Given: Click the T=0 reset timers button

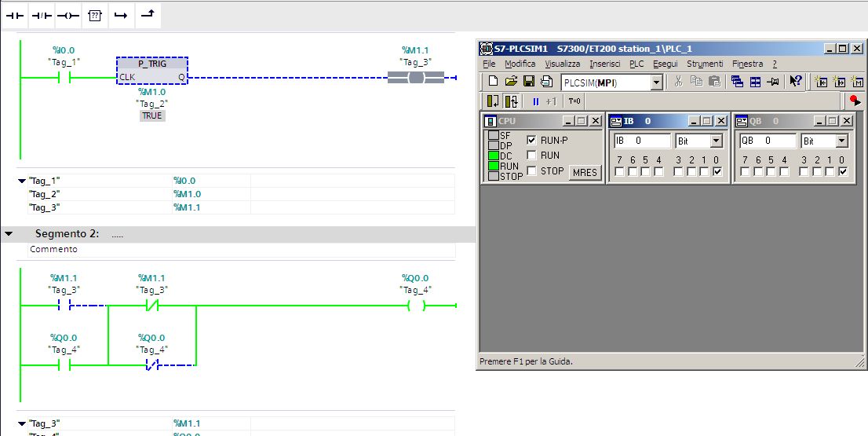Looking at the screenshot, I should click(x=574, y=101).
